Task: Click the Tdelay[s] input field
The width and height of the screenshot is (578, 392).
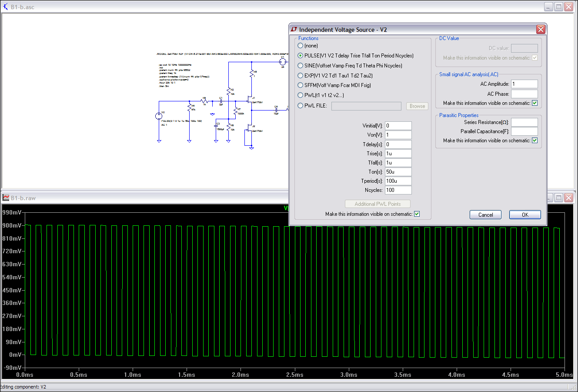Action: point(398,144)
